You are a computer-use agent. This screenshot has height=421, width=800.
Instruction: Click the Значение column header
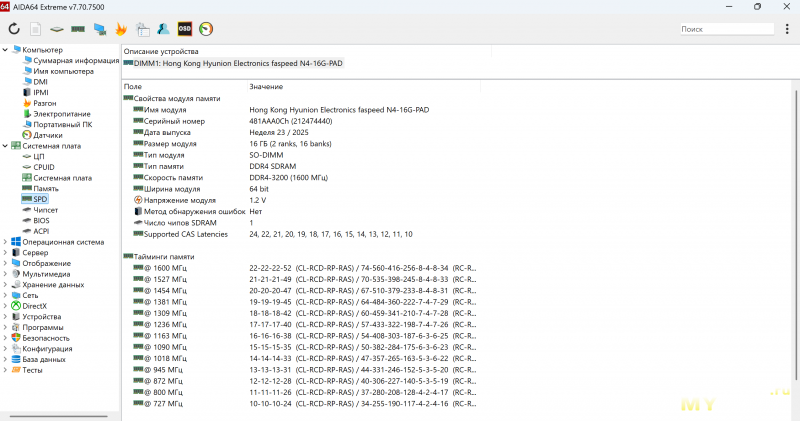pos(266,87)
